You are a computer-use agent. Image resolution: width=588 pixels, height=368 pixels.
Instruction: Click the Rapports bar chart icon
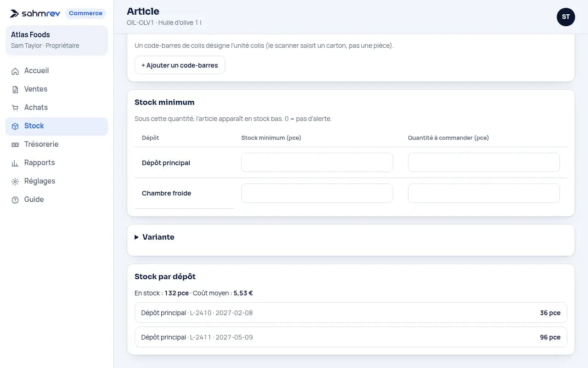[x=15, y=163]
